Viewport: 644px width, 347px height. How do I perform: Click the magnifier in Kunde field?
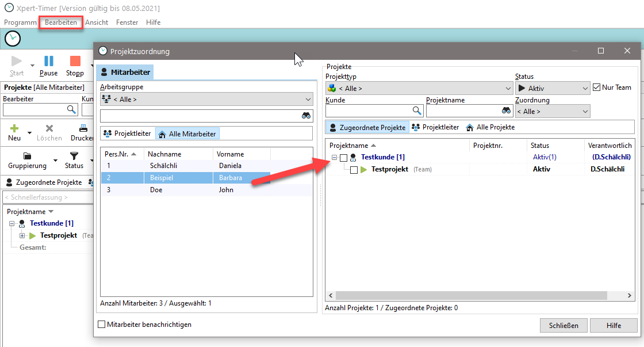417,110
